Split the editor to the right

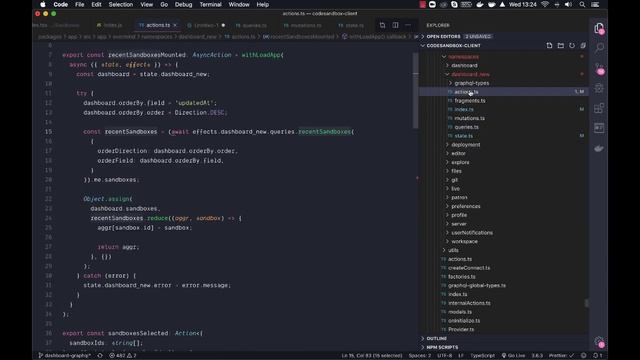[x=395, y=25]
